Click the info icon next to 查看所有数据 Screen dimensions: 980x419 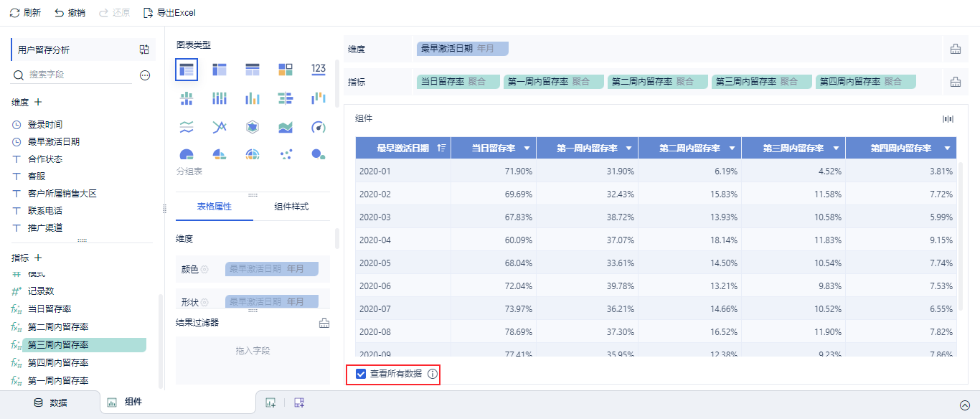click(x=432, y=374)
